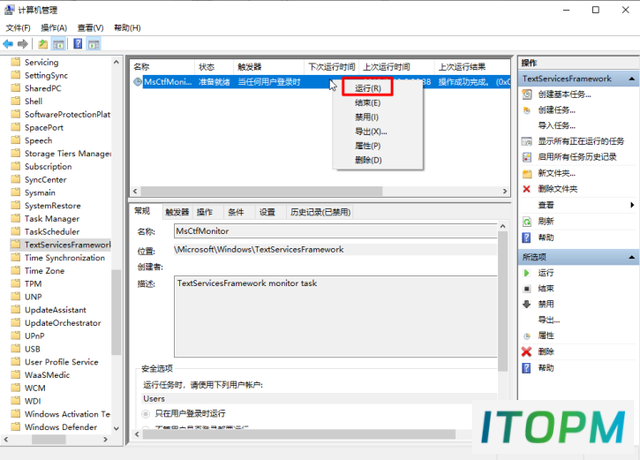The width and height of the screenshot is (640, 460).
Task: Open the 帮助(H) menu
Action: 127,28
